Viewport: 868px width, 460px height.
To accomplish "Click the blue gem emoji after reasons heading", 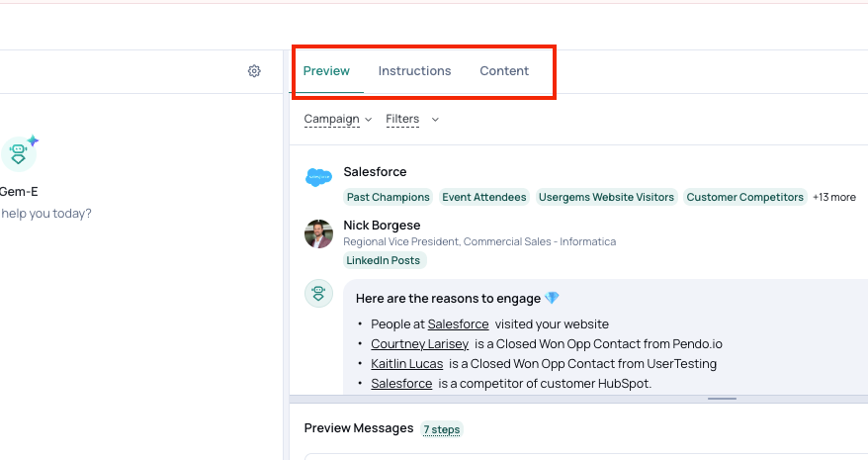I will click(x=552, y=298).
